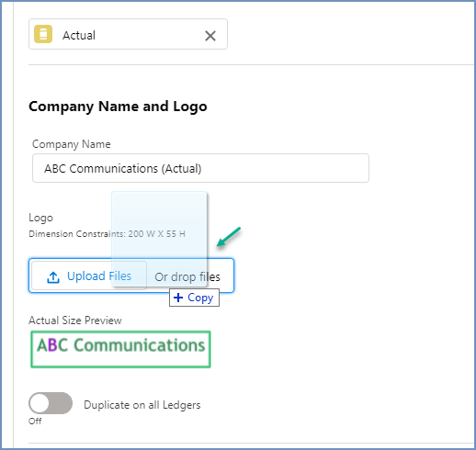Viewport: 476px width, 450px height.
Task: Click the Company Name field label
Action: point(72,144)
